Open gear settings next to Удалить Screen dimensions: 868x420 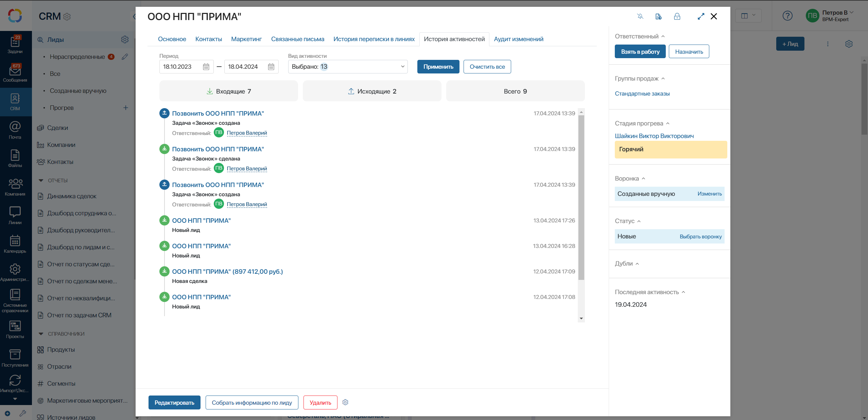click(x=345, y=402)
